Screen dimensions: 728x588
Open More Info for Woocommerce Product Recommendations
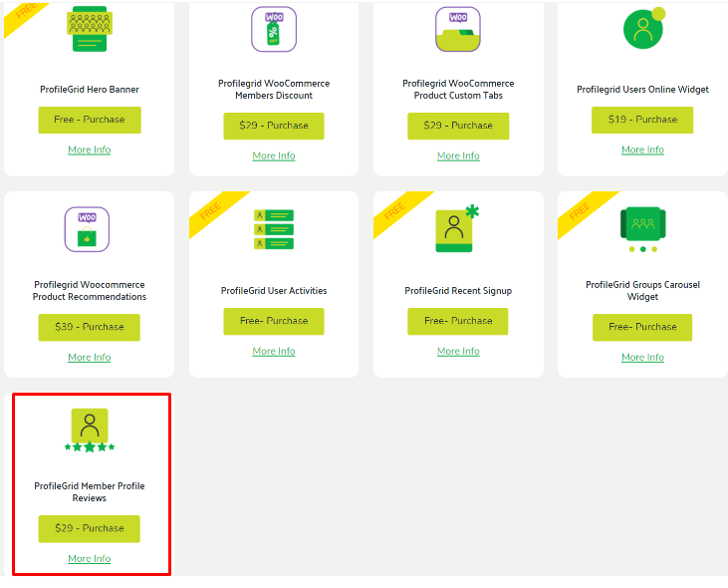[x=90, y=357]
